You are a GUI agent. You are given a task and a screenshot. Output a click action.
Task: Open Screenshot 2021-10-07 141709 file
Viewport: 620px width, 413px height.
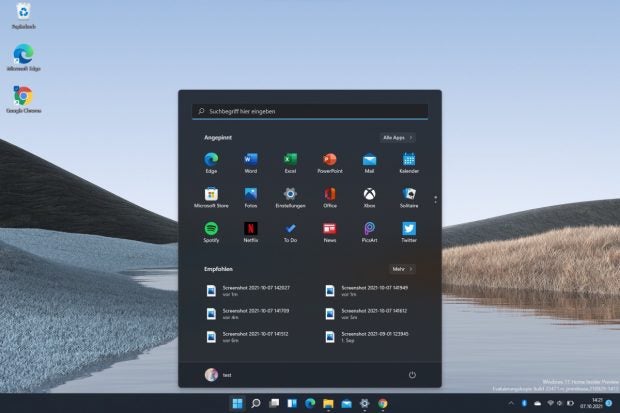pos(249,314)
